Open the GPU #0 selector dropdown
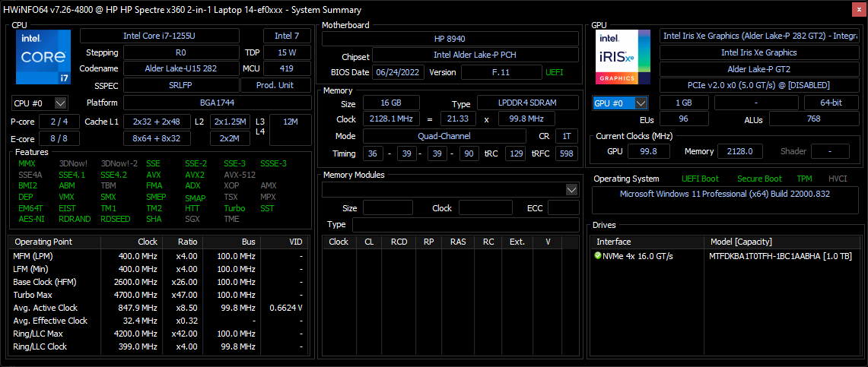The height and width of the screenshot is (367, 868). click(619, 103)
